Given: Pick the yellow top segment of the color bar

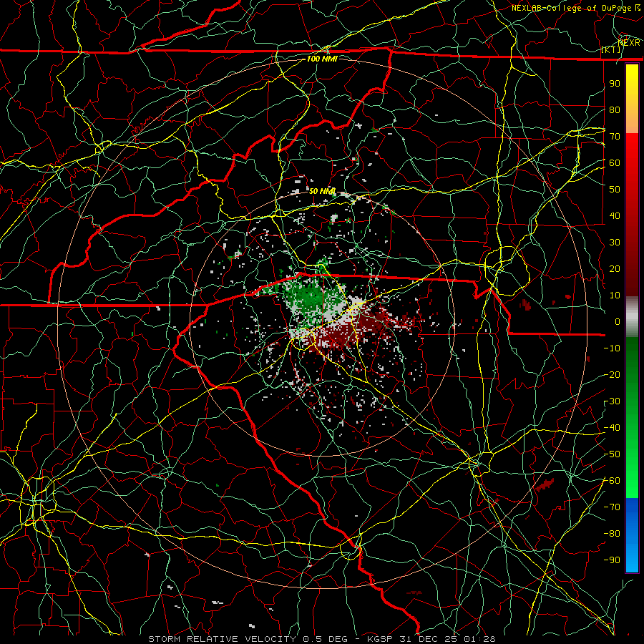Looking at the screenshot, I should tap(632, 99).
